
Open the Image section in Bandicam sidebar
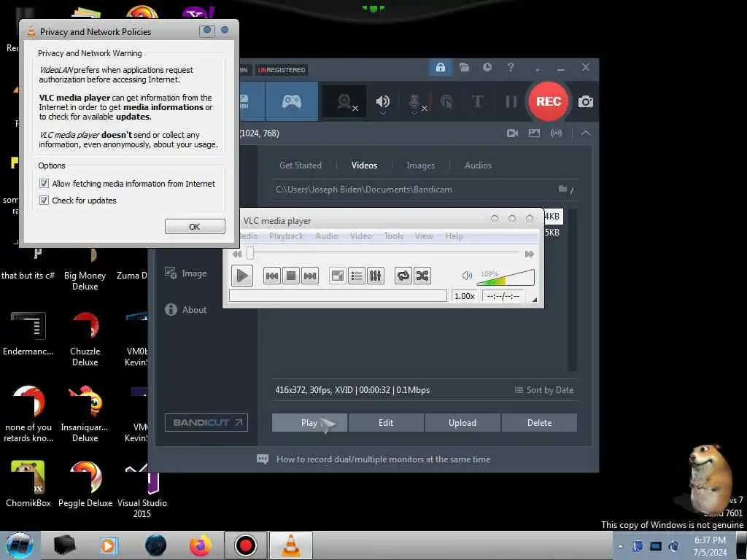pyautogui.click(x=186, y=273)
